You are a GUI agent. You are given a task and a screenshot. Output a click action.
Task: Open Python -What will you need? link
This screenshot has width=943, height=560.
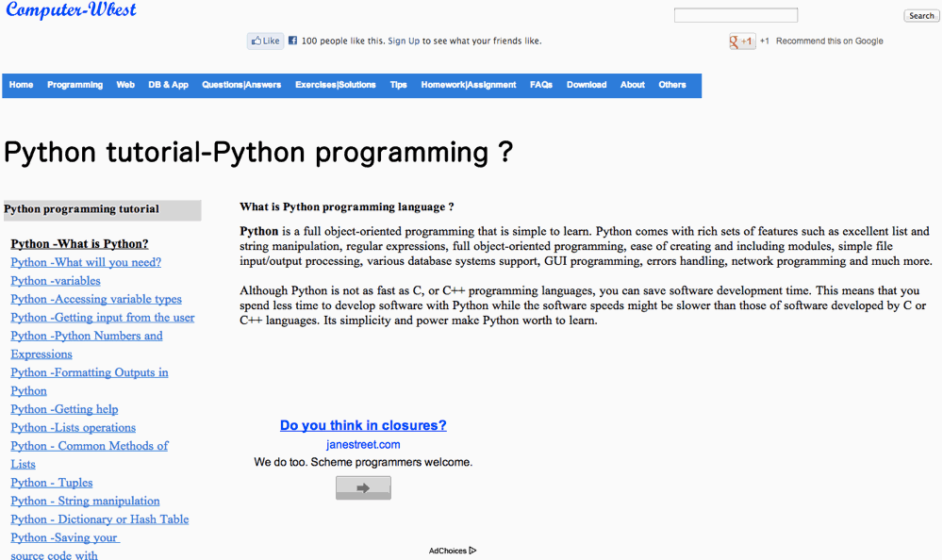pos(86,262)
